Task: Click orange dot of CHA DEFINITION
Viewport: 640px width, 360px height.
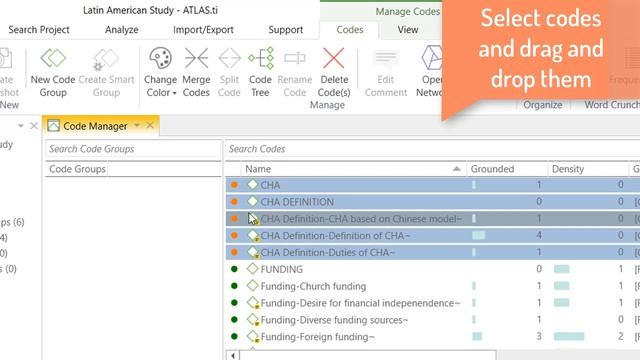Action: 234,202
